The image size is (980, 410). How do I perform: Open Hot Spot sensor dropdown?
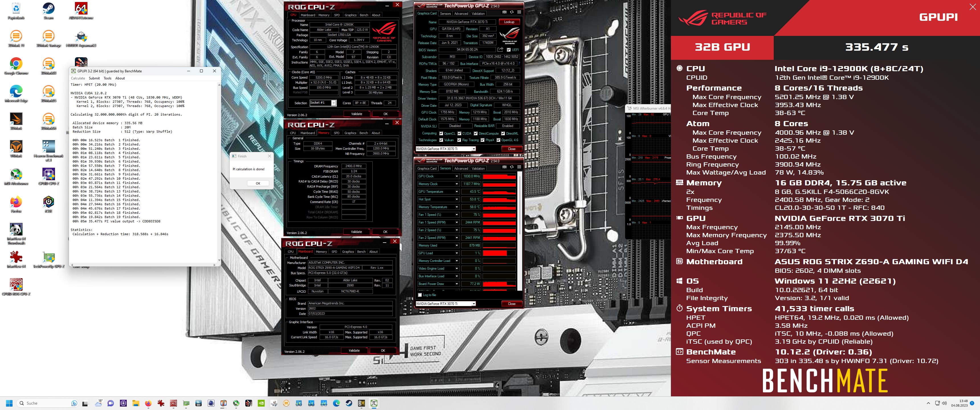(456, 199)
